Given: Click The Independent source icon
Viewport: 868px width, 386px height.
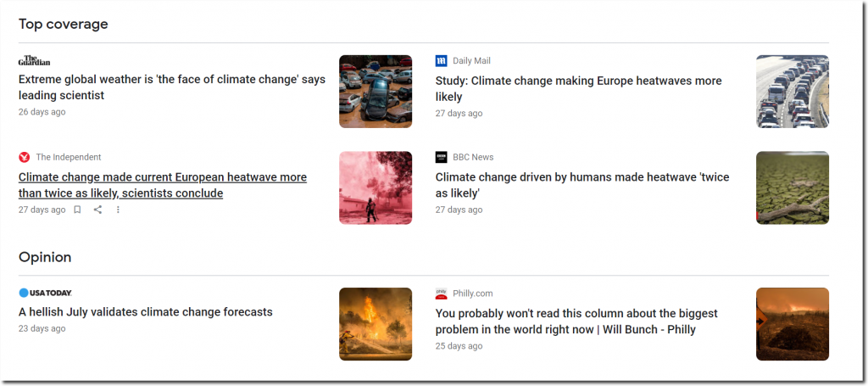Looking at the screenshot, I should coord(25,157).
